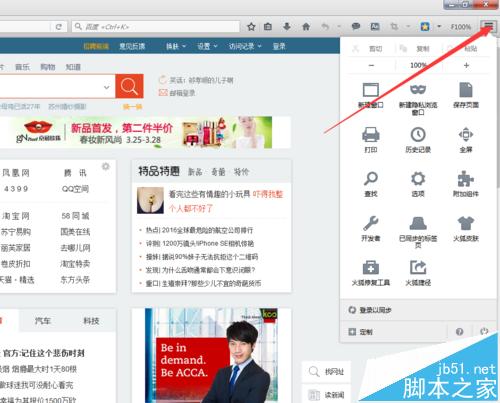Open the QQ空间 site link
This screenshot has height=403, width=500.
(75, 189)
